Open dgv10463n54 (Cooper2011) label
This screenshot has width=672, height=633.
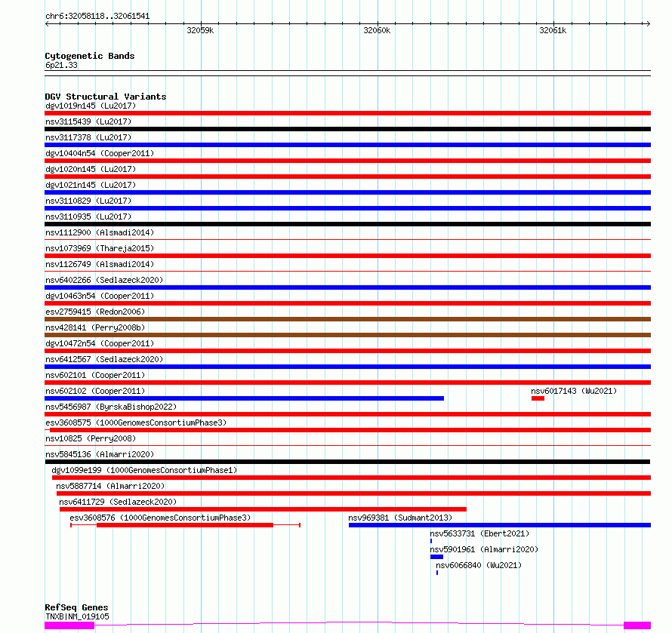click(x=100, y=296)
